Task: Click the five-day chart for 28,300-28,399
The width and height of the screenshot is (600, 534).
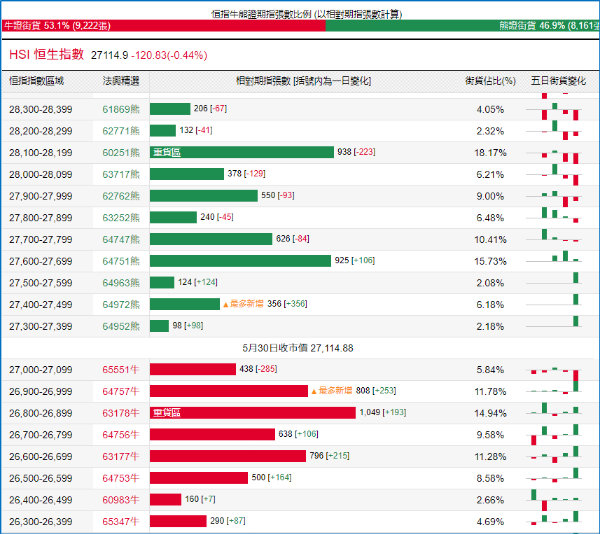Action: click(x=554, y=111)
